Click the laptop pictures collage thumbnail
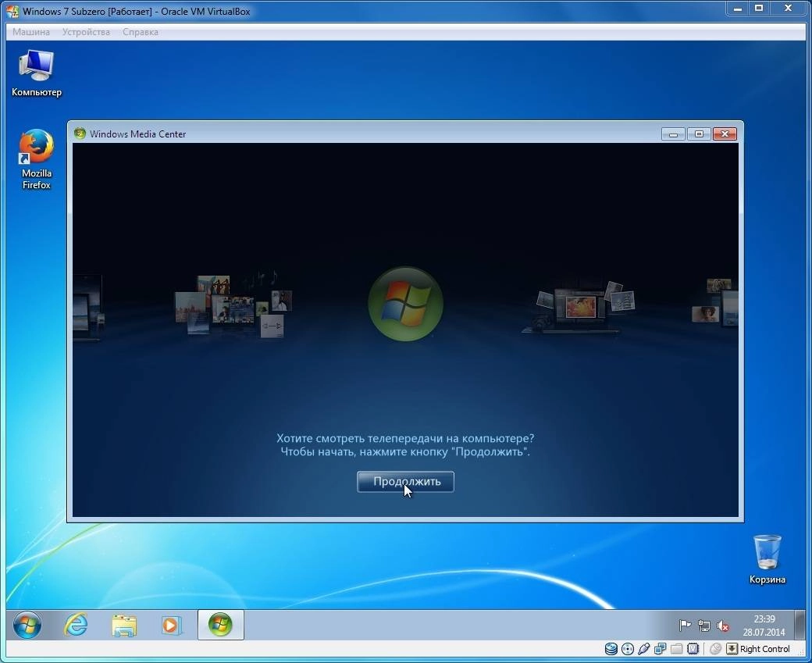This screenshot has height=663, width=812. point(579,308)
